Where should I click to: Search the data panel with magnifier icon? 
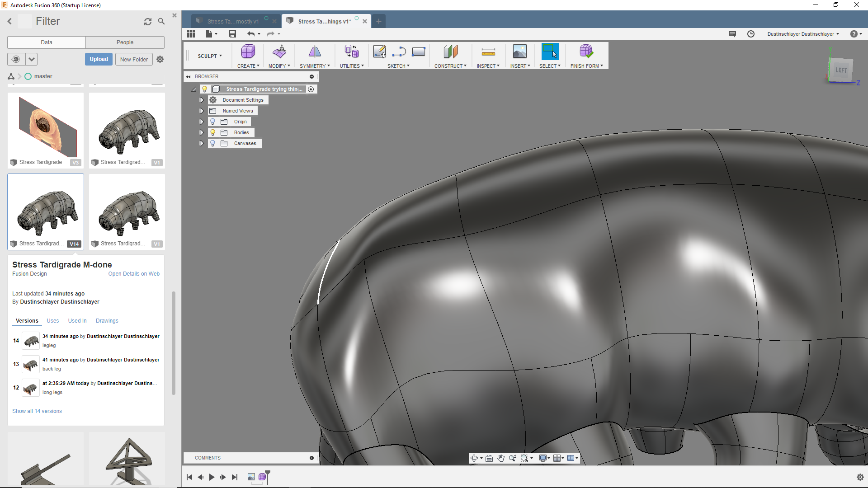(x=161, y=21)
